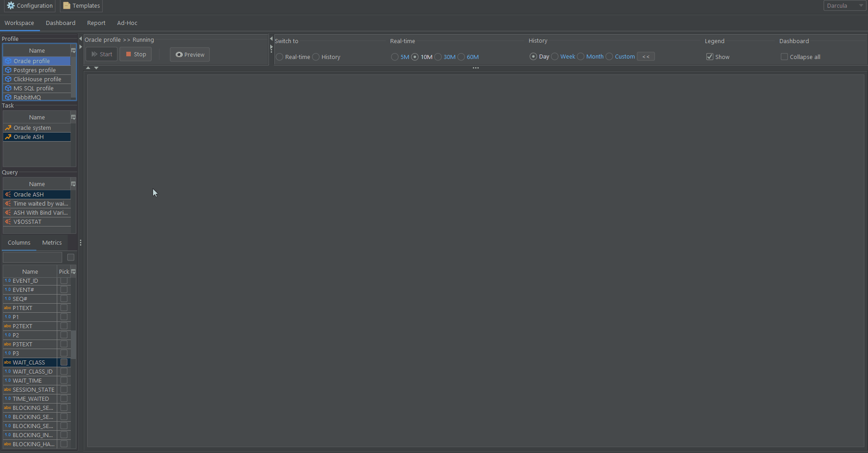
Task: Open the Profile table column settings icon
Action: [x=73, y=50]
